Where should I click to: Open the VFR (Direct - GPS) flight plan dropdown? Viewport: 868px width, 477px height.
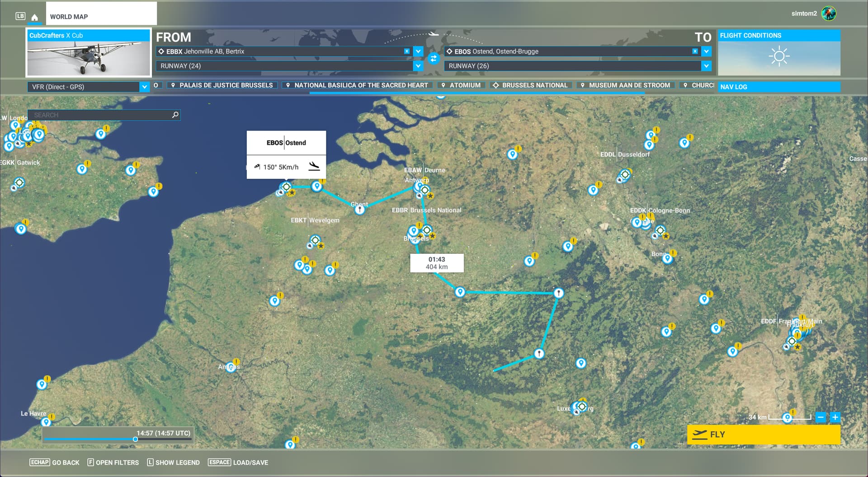click(x=144, y=87)
